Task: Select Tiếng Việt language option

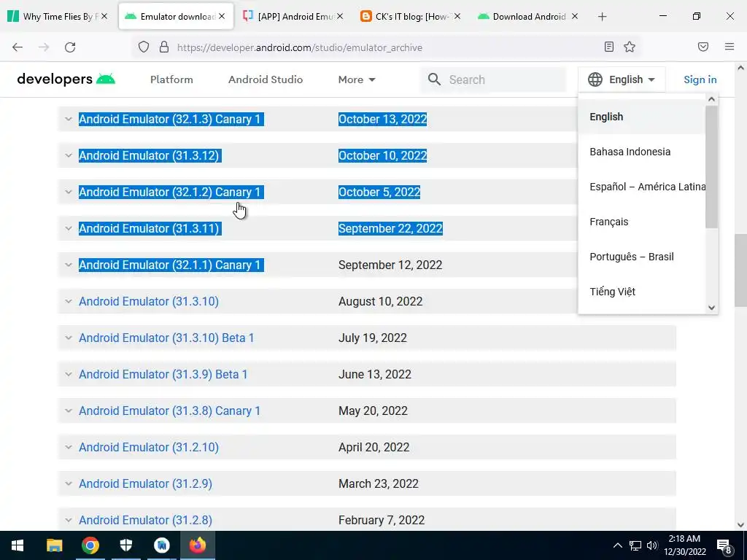Action: point(641,292)
